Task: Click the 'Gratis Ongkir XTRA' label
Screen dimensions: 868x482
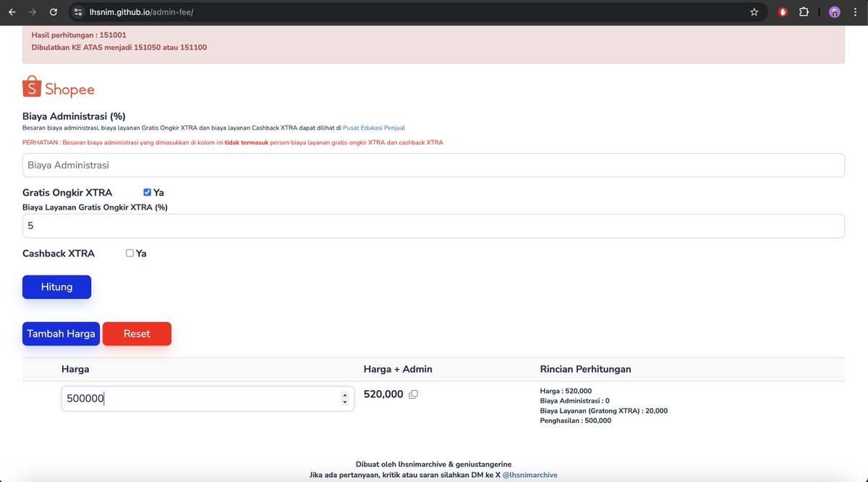Action: 67,193
